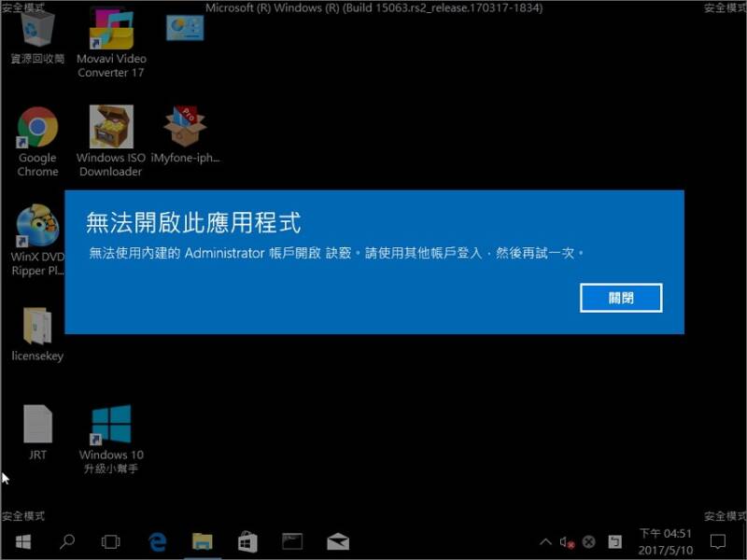Click the Administrator error message text
Image resolution: width=747 pixels, height=560 pixels.
[x=336, y=253]
